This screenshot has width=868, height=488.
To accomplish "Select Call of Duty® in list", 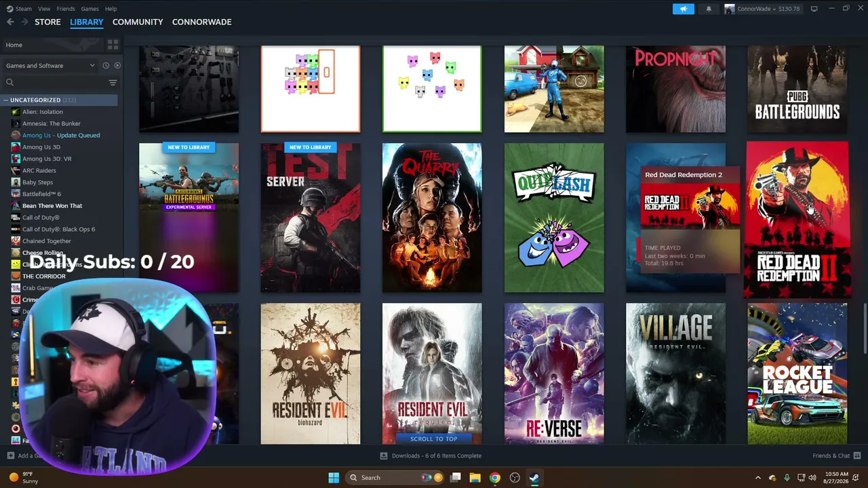I will pos(41,218).
